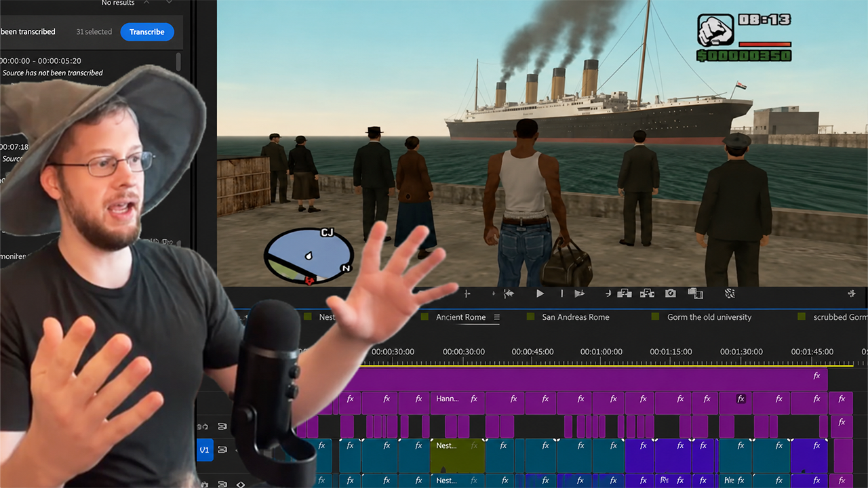Click the blue Transcribe button
Image resolution: width=868 pixels, height=488 pixels.
point(147,32)
